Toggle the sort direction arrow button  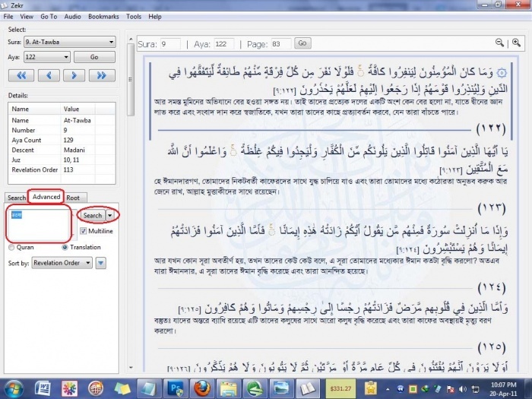point(101,263)
